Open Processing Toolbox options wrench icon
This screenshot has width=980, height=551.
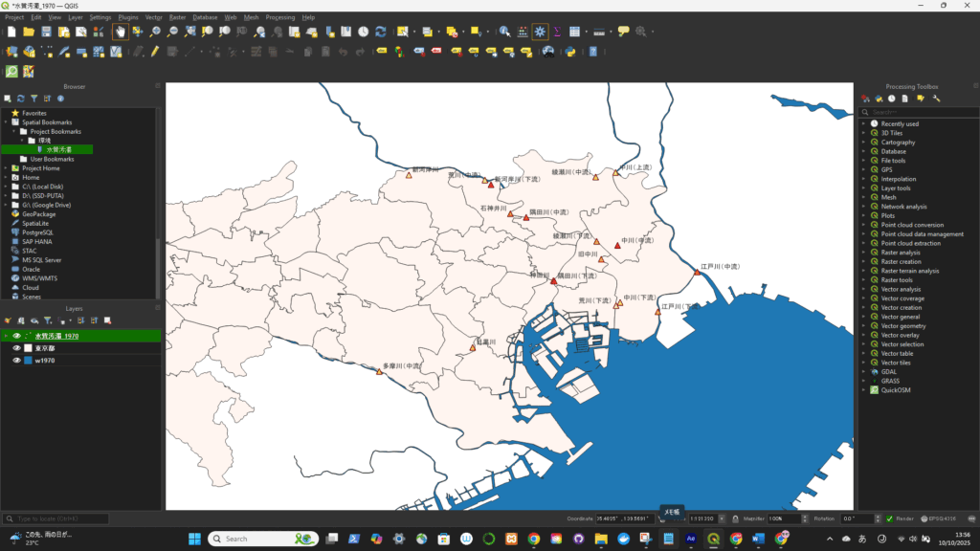click(936, 98)
